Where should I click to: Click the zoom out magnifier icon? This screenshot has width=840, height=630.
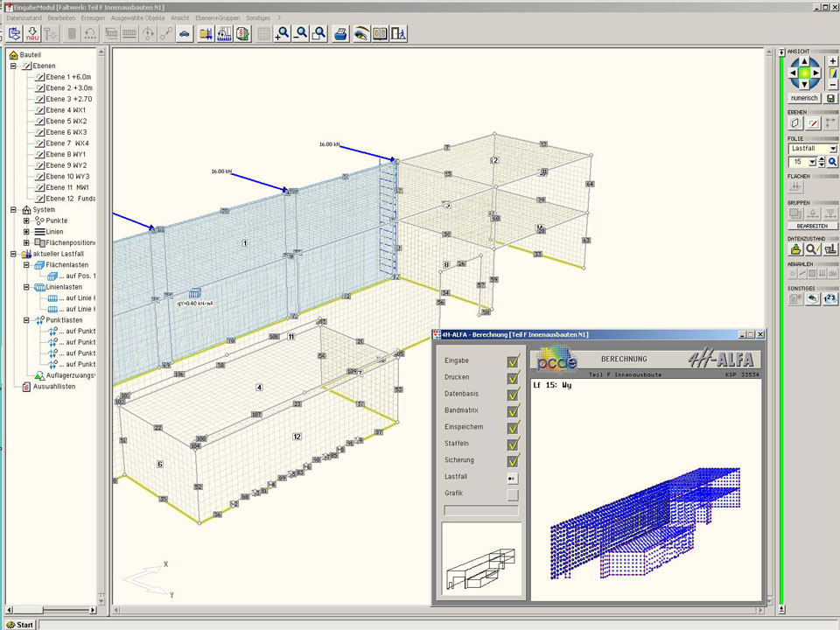pos(301,34)
